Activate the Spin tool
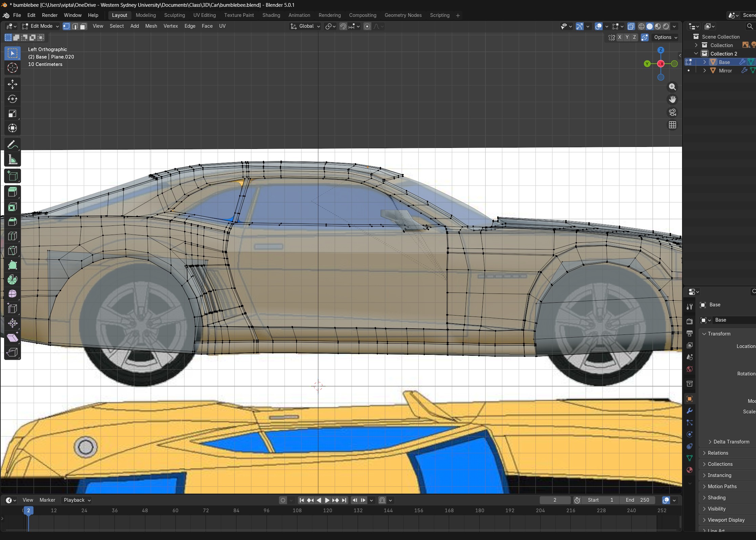756x540 pixels. pyautogui.click(x=13, y=280)
